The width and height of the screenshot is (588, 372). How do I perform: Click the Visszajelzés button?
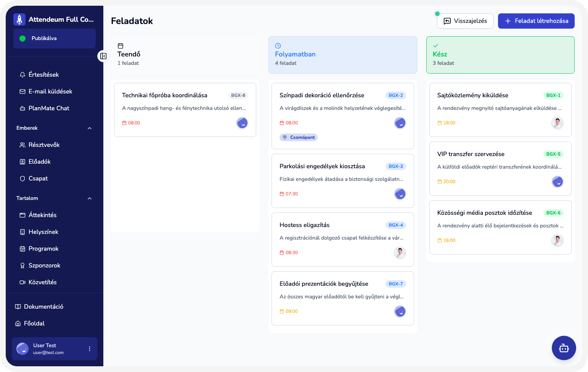[x=465, y=21]
